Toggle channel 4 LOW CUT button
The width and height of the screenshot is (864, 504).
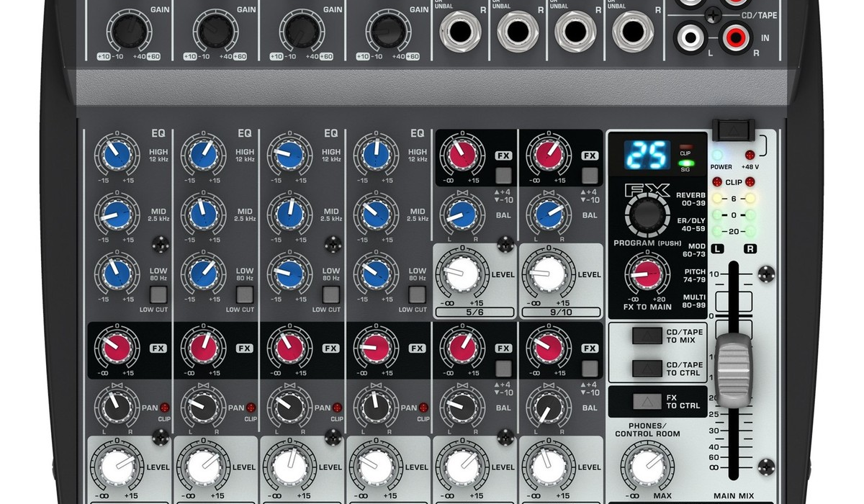tap(418, 294)
